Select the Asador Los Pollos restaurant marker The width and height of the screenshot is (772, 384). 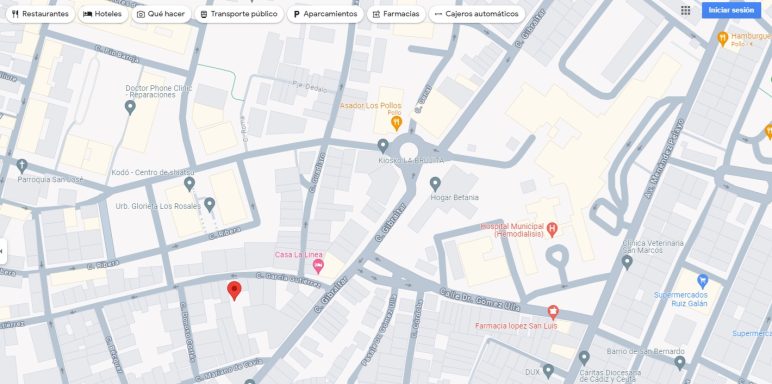pos(396,123)
